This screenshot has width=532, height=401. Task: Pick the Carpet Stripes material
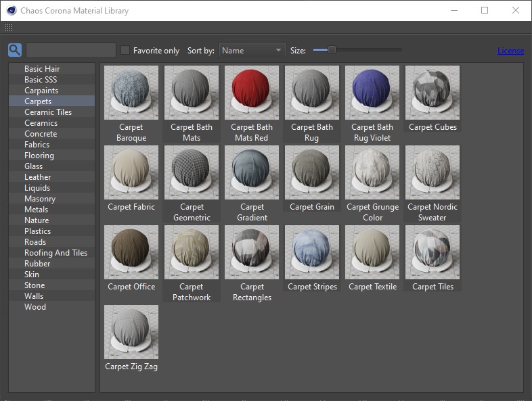[x=312, y=252]
